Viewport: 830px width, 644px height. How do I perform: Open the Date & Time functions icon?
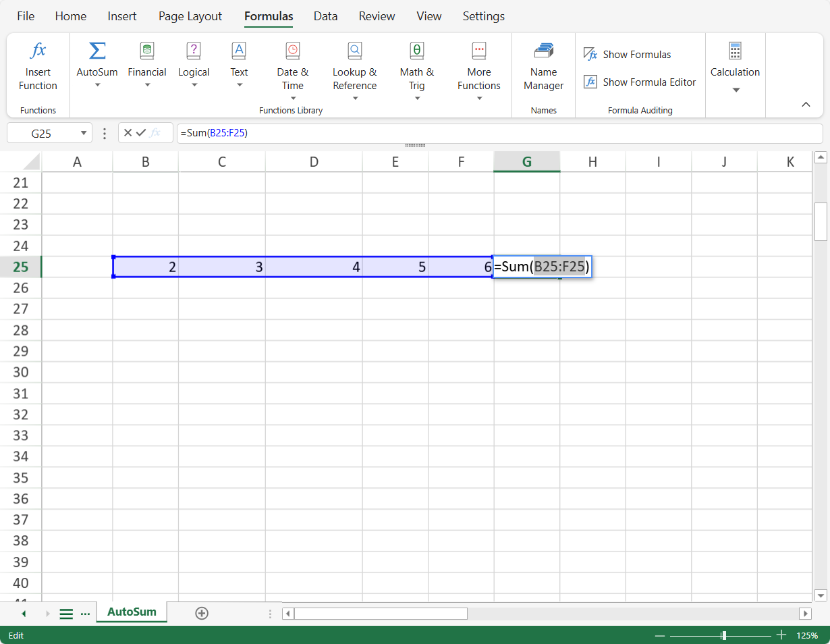pyautogui.click(x=292, y=51)
